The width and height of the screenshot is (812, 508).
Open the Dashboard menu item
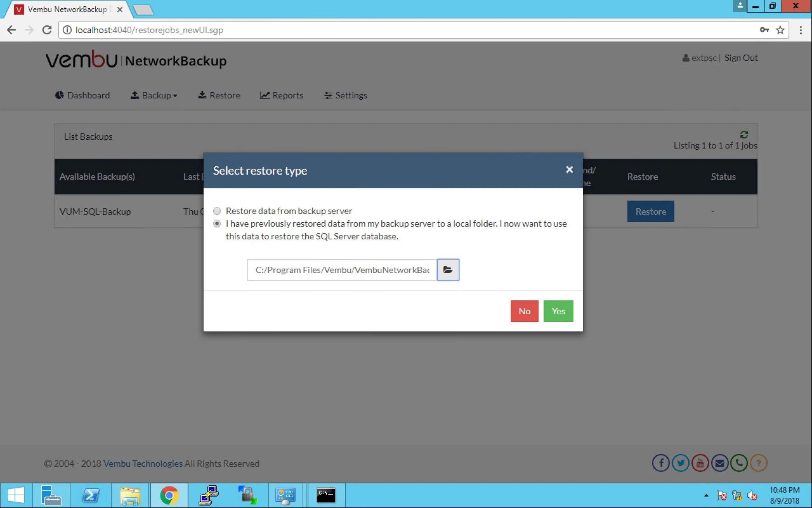82,95
